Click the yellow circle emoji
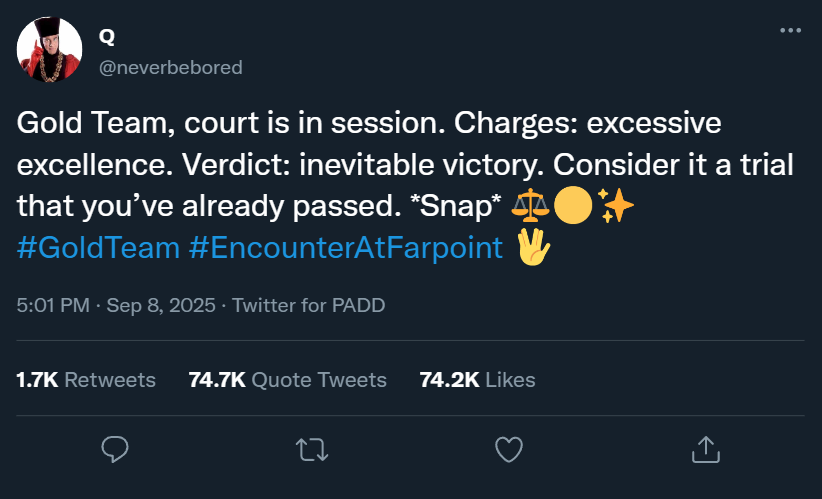The height and width of the screenshot is (499, 822). [571, 206]
